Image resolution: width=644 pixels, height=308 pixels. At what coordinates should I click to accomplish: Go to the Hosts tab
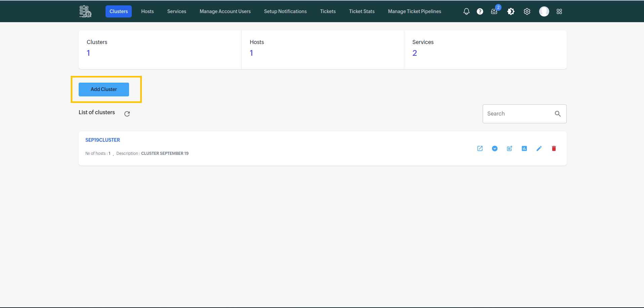pyautogui.click(x=148, y=11)
